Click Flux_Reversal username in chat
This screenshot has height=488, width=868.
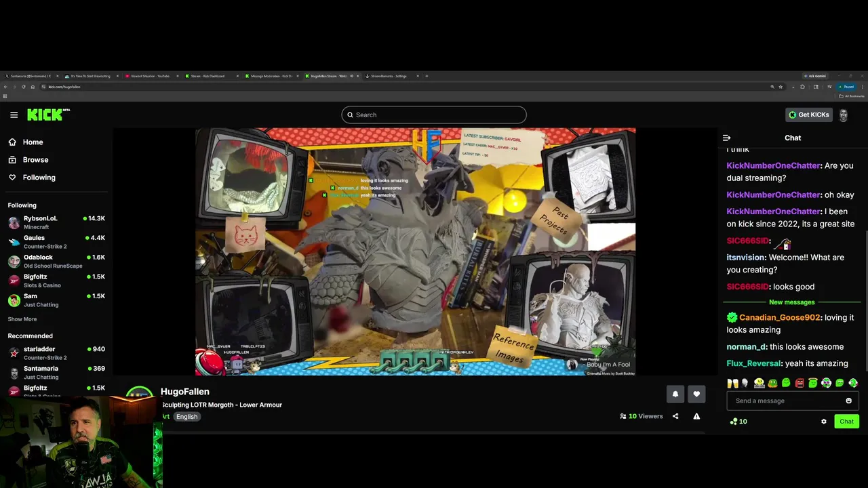(x=754, y=363)
